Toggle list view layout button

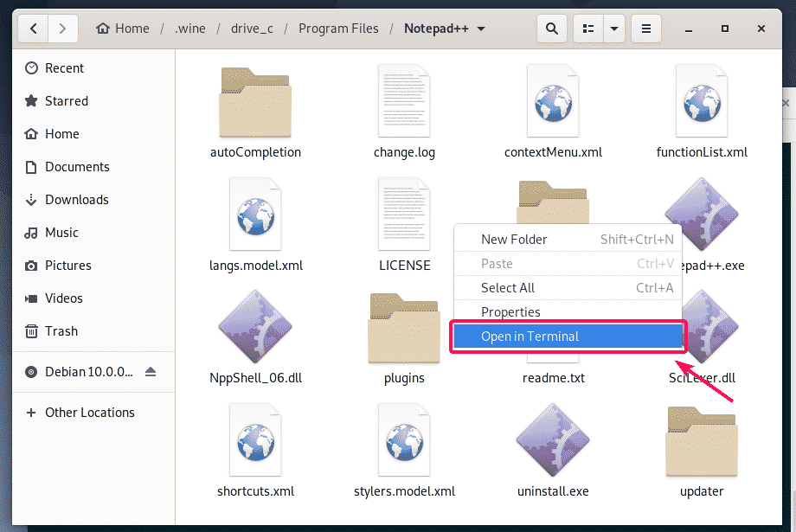pyautogui.click(x=588, y=29)
